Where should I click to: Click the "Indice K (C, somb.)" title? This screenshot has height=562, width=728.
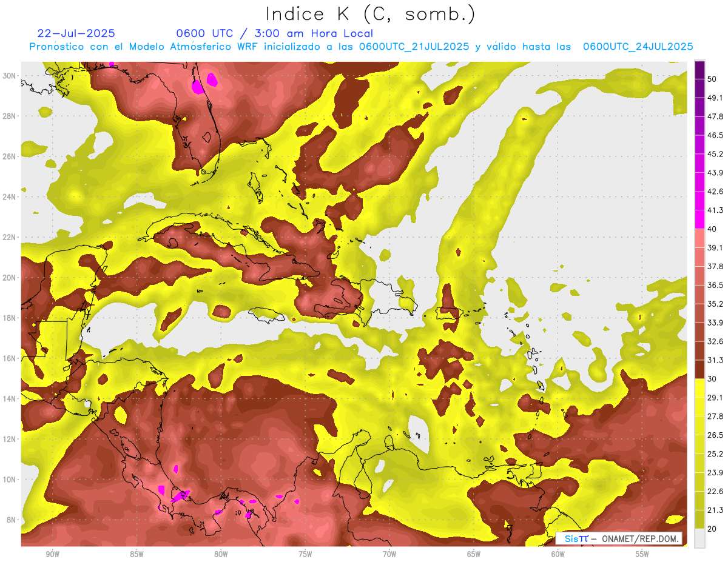click(x=370, y=14)
